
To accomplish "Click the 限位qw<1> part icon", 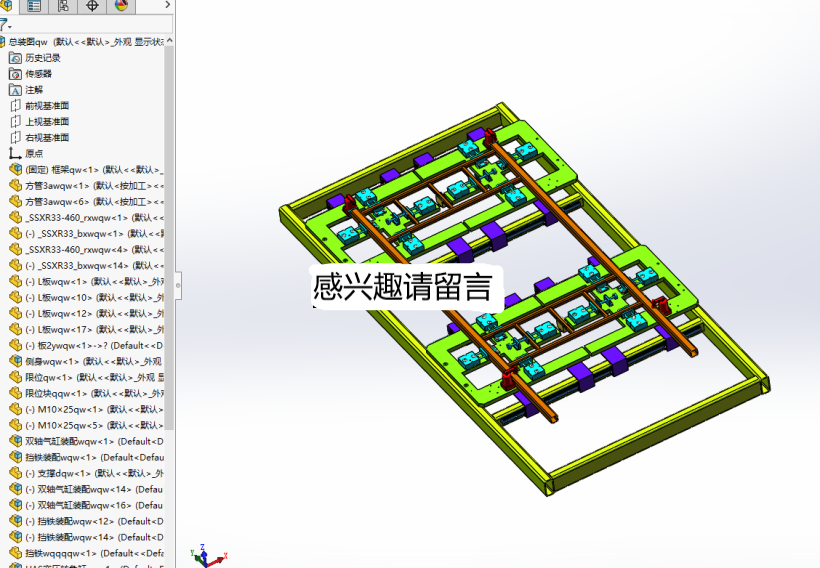I will (x=15, y=377).
